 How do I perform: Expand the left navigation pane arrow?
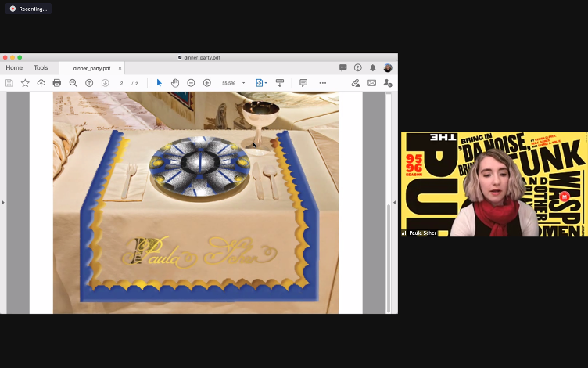click(3, 203)
